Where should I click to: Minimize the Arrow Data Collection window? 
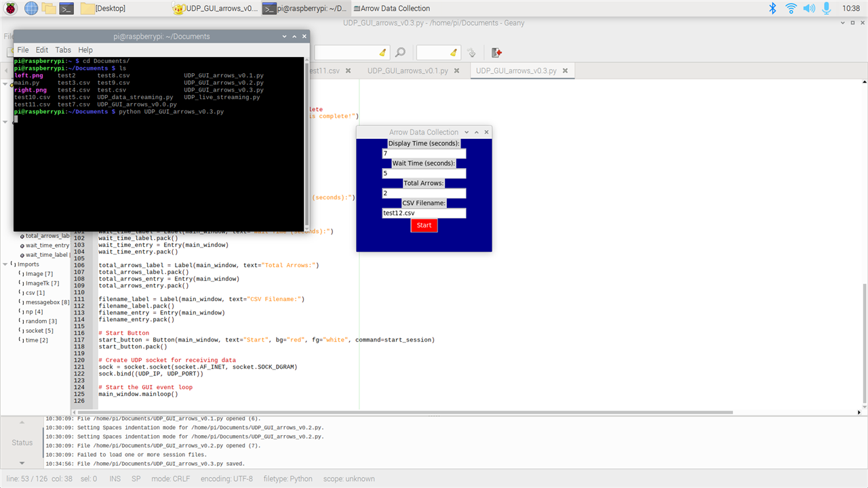pyautogui.click(x=467, y=132)
